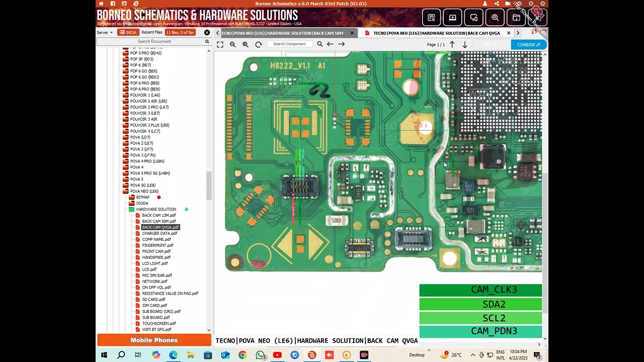The height and width of the screenshot is (362, 644).
Task: Click the file tree vertical scrollbar
Action: (209, 186)
